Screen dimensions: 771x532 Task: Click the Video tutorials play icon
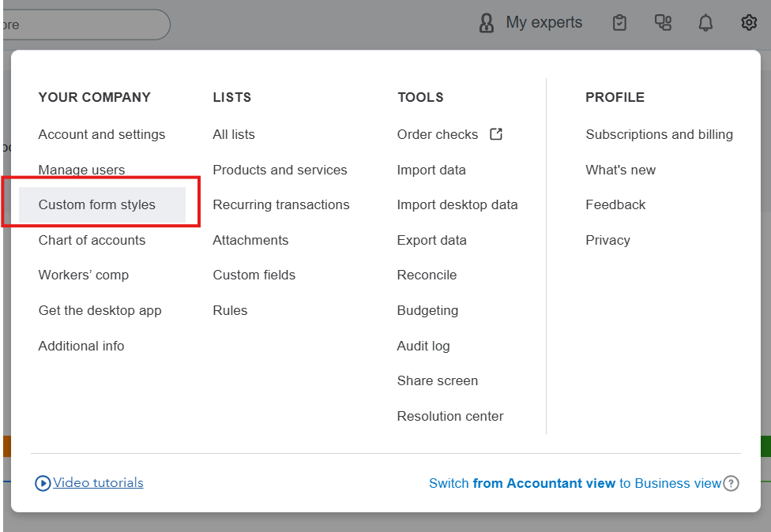pos(43,483)
